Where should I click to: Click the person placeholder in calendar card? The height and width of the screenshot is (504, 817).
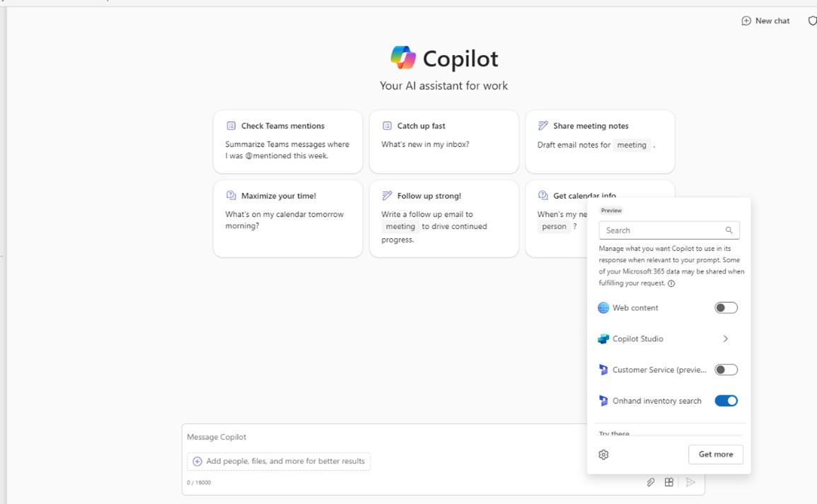[554, 226]
